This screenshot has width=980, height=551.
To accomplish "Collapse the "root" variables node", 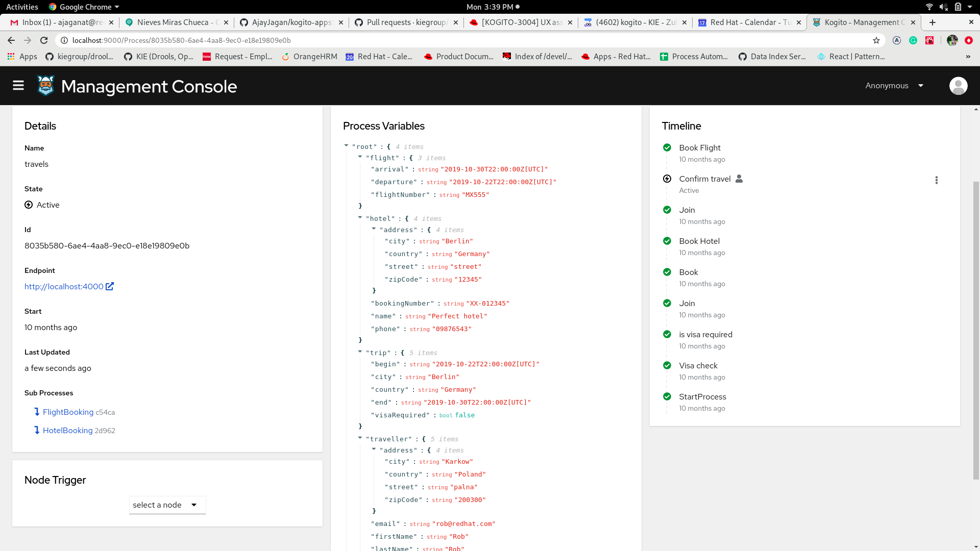I will point(346,146).
